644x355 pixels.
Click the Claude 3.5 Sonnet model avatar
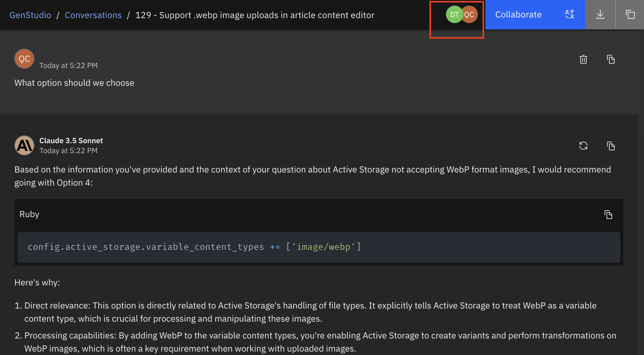pos(24,145)
